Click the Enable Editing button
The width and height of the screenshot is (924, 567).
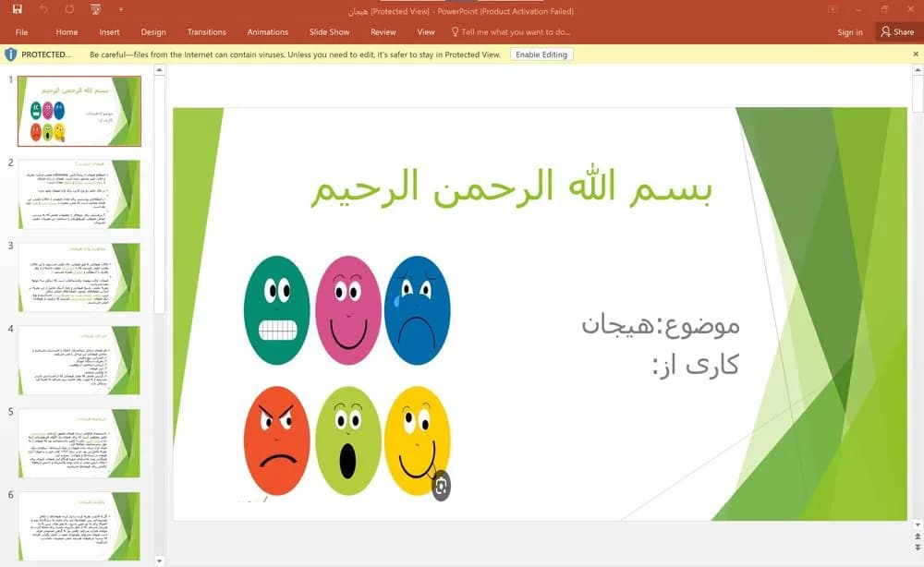541,54
